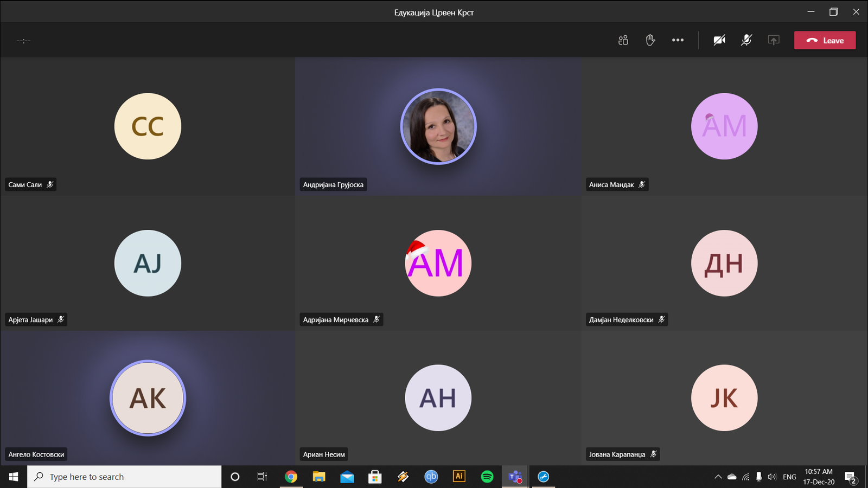Image resolution: width=868 pixels, height=488 pixels.
Task: Unmute the microphone
Action: tap(746, 40)
